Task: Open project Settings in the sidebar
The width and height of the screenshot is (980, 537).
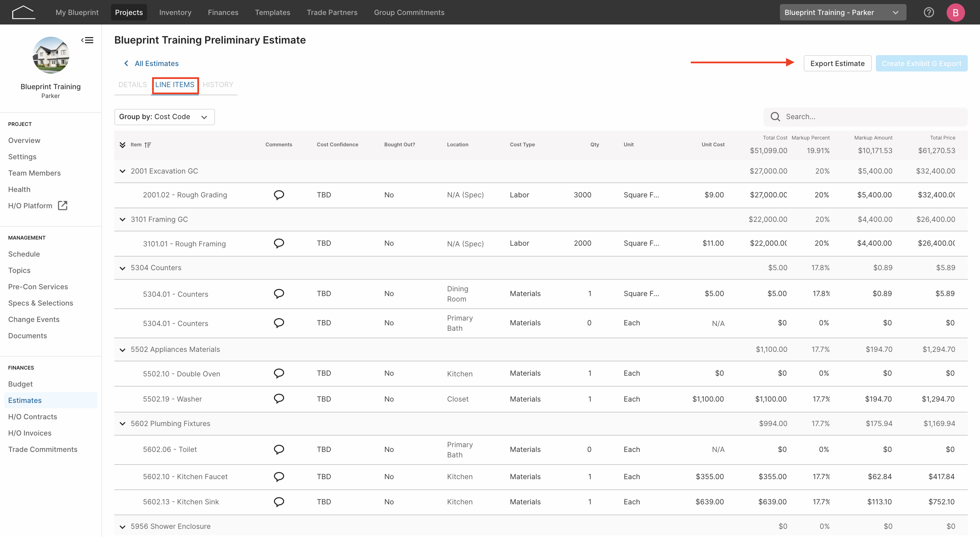Action: (x=22, y=157)
